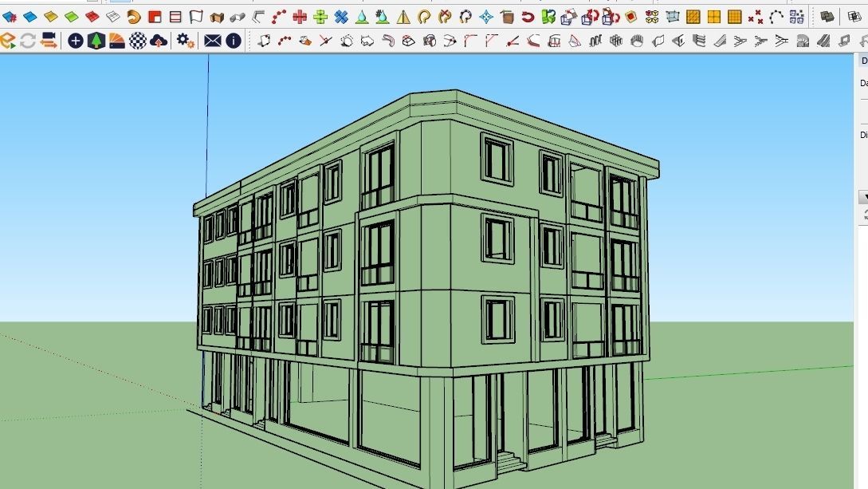Viewport: 868px width, 489px height.
Task: Select the green tile icon
Action: coord(72,18)
